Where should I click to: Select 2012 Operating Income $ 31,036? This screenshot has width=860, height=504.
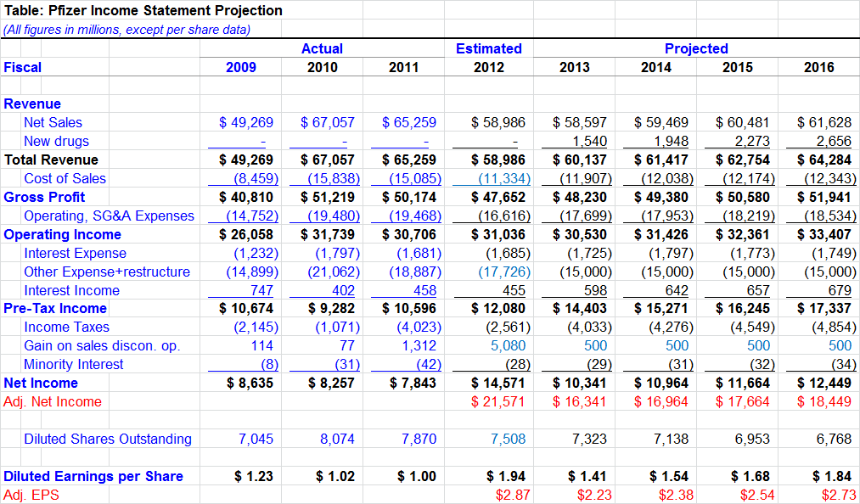tap(498, 234)
